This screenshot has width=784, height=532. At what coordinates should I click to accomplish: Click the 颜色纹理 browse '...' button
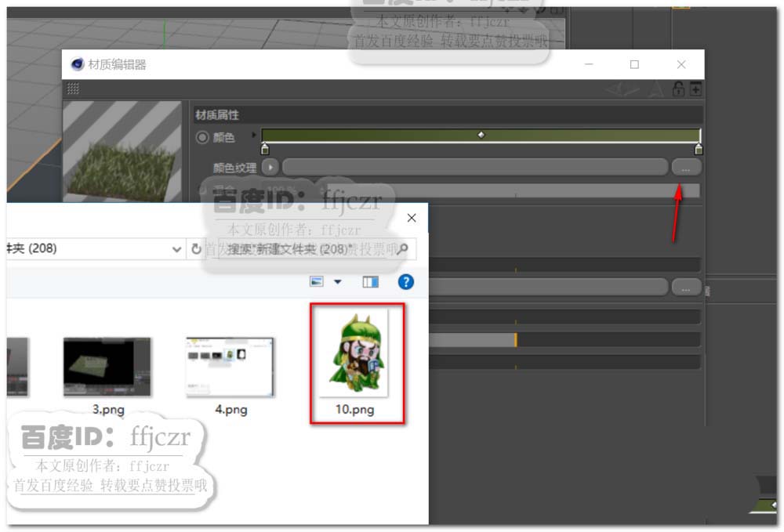click(x=686, y=168)
